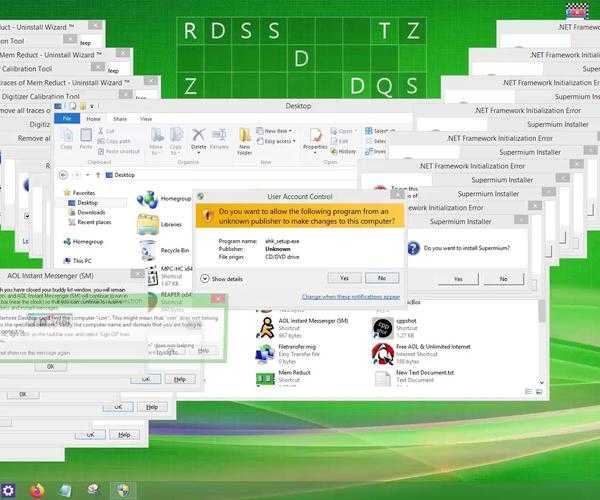The height and width of the screenshot is (500, 600).
Task: Switch to the Share ribbon tab
Action: pos(120,119)
